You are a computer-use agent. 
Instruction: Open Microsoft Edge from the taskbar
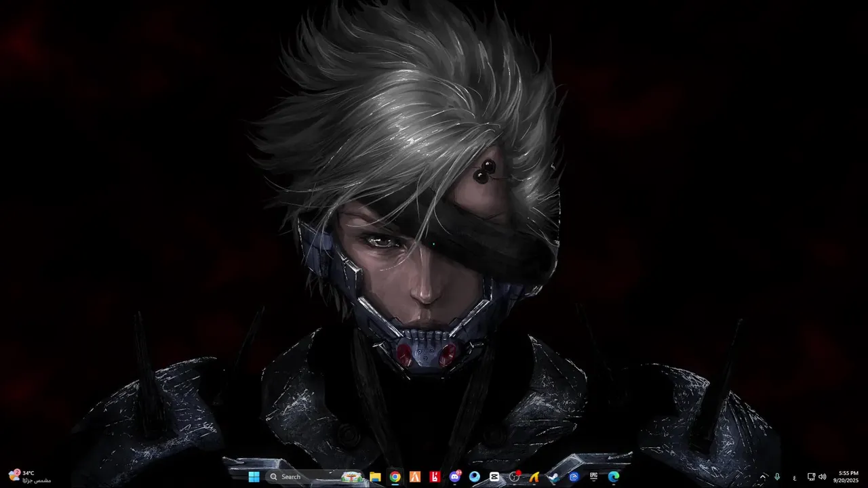click(614, 476)
